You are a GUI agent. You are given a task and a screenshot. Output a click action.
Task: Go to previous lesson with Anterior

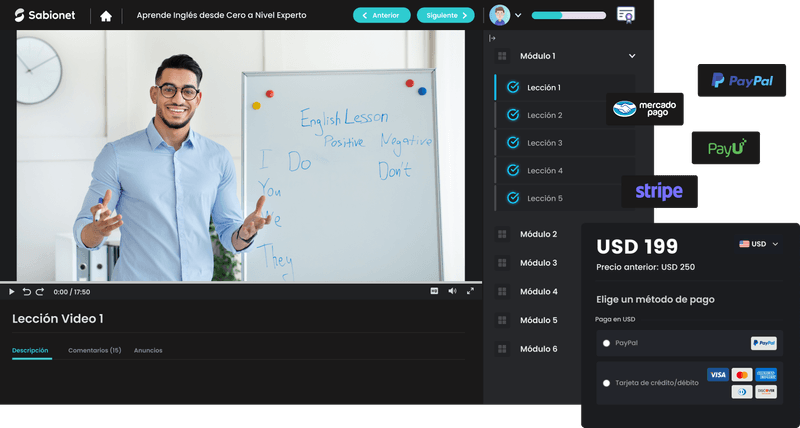click(x=382, y=15)
